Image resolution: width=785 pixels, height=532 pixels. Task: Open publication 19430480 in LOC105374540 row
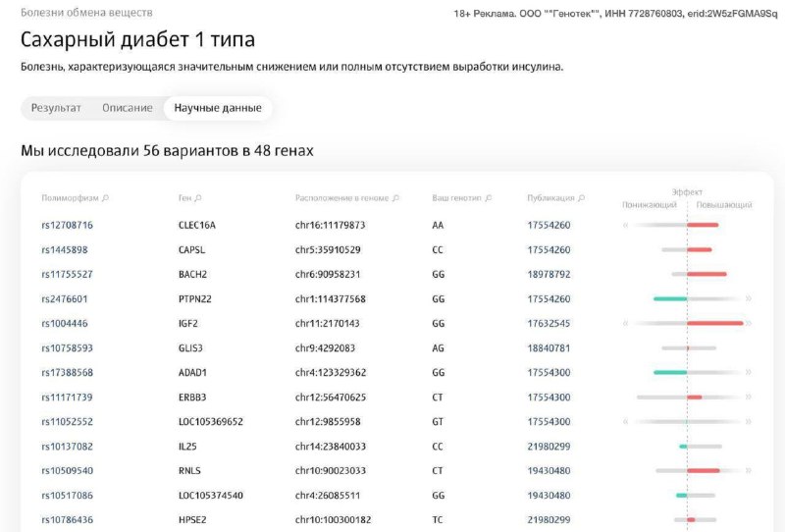549,496
